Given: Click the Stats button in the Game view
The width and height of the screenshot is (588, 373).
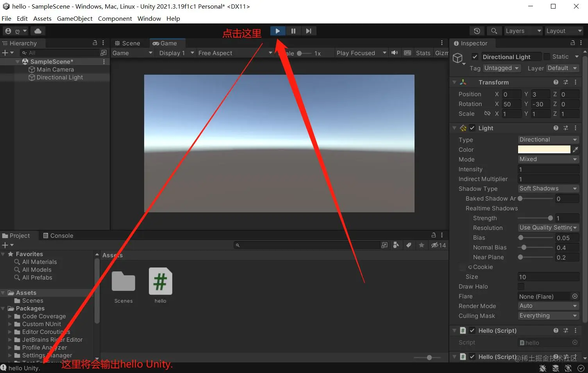Looking at the screenshot, I should (423, 53).
